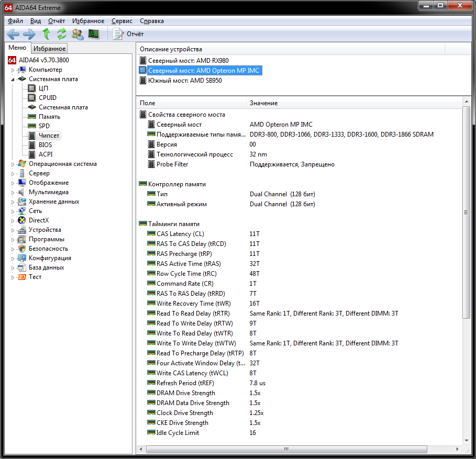
Task: Go forward with the blue right arrow
Action: (x=29, y=34)
